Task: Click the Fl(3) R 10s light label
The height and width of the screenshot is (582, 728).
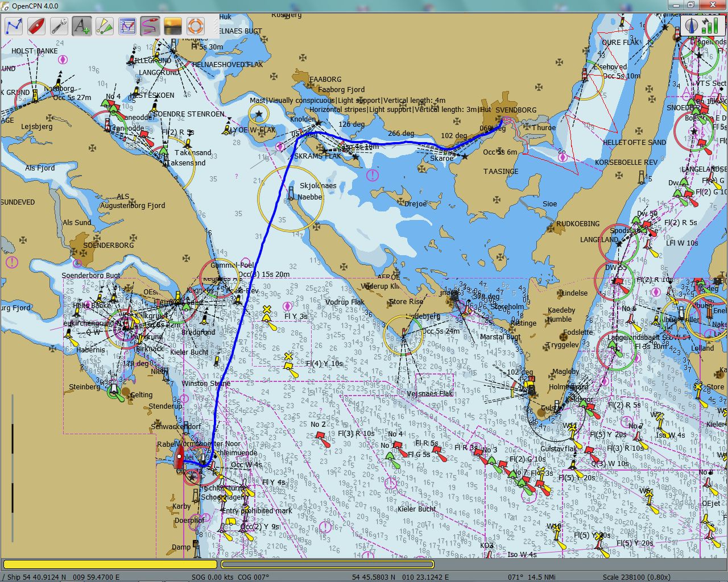Action: (x=356, y=434)
